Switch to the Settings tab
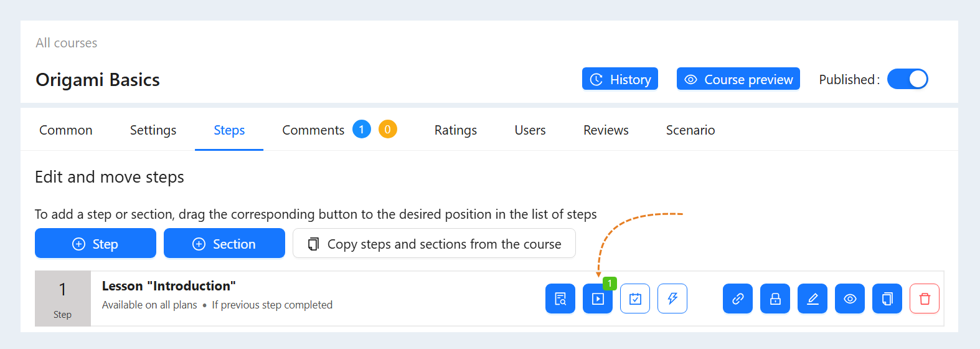 pos(153,130)
